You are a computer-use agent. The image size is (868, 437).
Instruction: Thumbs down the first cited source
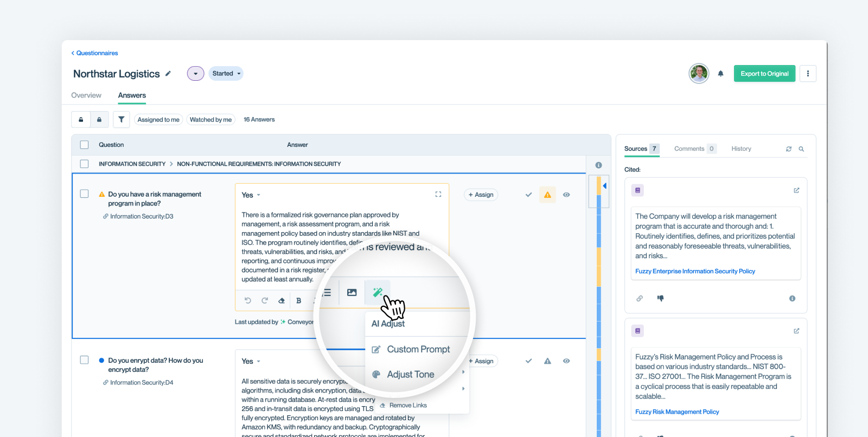click(660, 298)
